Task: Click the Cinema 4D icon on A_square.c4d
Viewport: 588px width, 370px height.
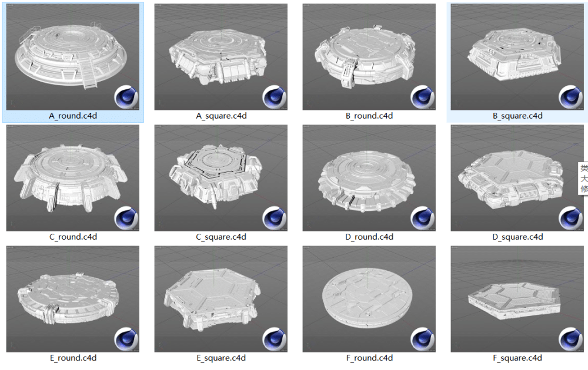Action: (274, 97)
